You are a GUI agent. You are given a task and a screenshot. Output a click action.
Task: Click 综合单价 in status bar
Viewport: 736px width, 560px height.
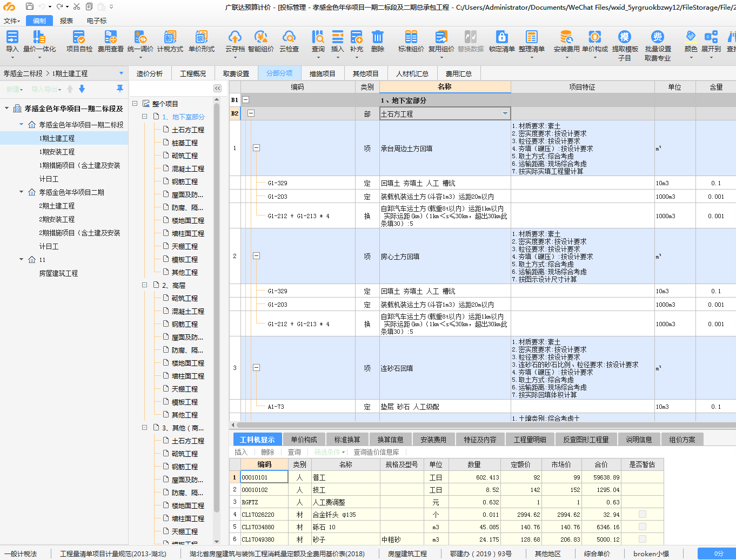pyautogui.click(x=597, y=554)
